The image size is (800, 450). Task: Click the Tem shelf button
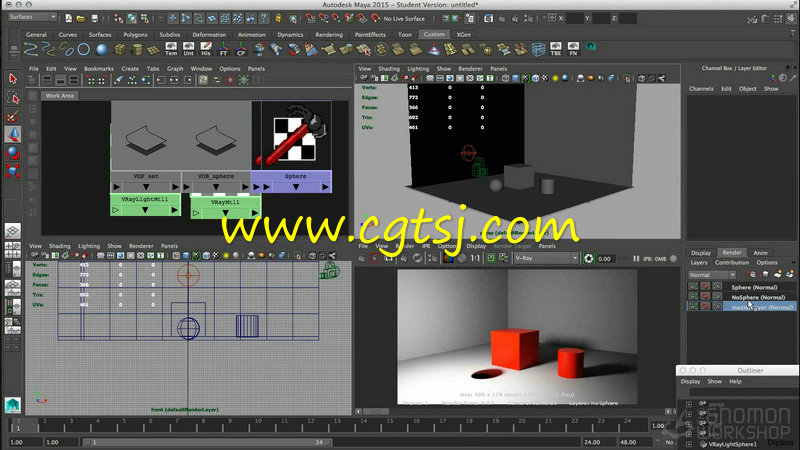[x=171, y=49]
